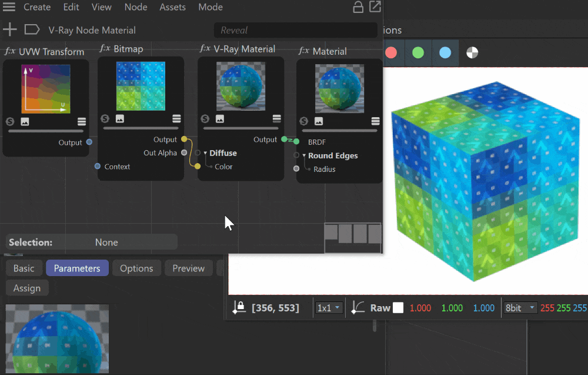Switch to the Assign tab
Image resolution: width=588 pixels, height=375 pixels.
pos(27,288)
